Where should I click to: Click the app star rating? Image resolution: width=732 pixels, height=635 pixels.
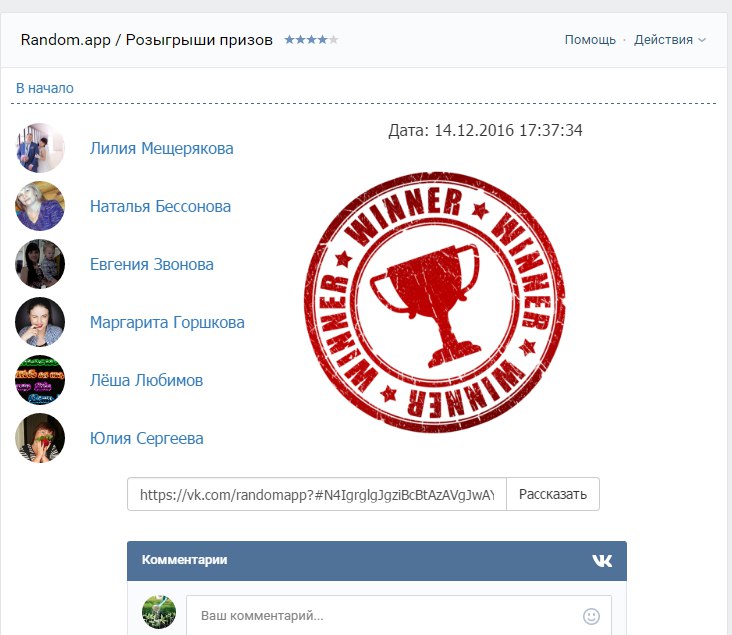311,40
